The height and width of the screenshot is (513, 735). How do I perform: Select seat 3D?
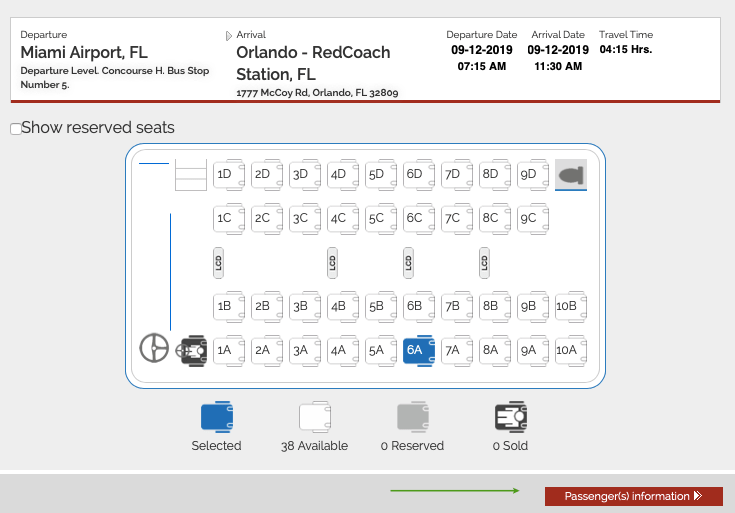click(x=305, y=175)
